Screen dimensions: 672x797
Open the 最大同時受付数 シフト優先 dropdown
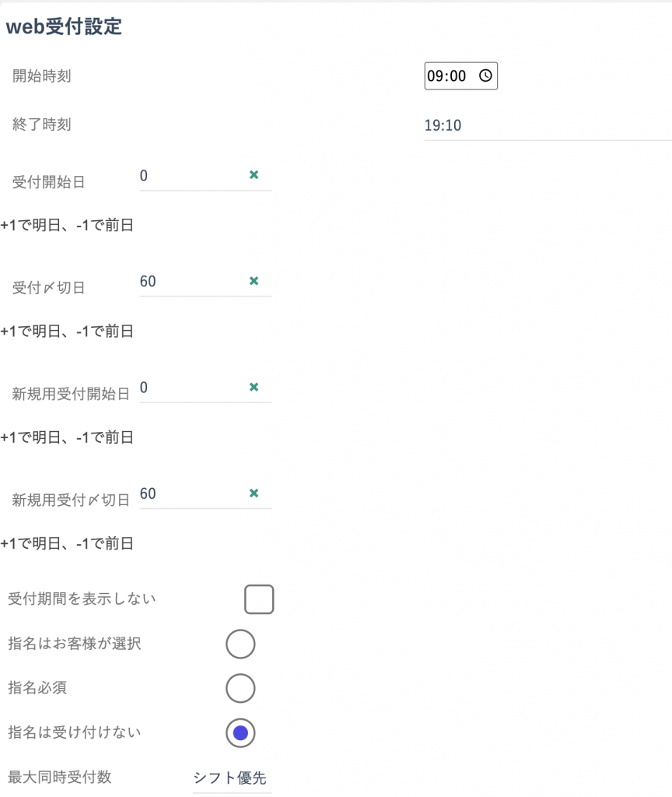tap(232, 778)
